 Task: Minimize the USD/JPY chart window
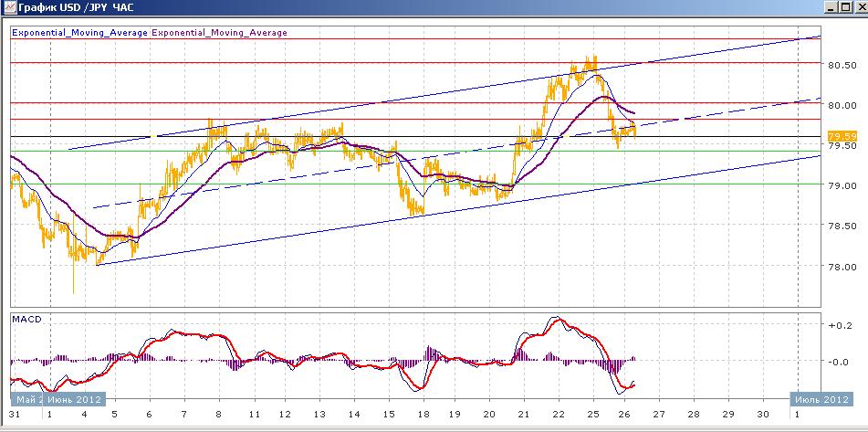coord(831,7)
